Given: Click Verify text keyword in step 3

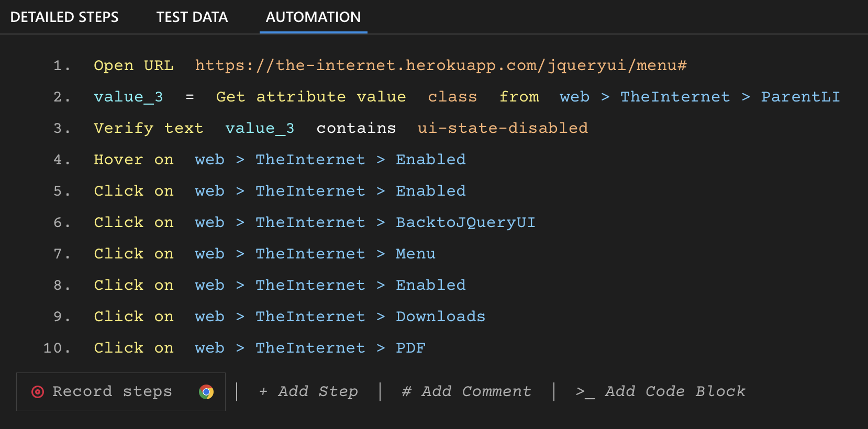Looking at the screenshot, I should pos(148,128).
